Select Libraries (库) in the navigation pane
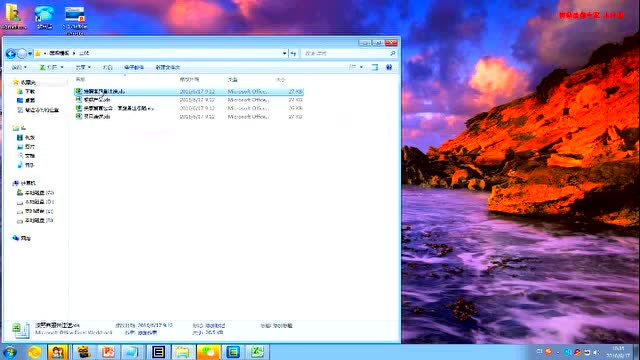This screenshot has height=360, width=640. point(19,128)
